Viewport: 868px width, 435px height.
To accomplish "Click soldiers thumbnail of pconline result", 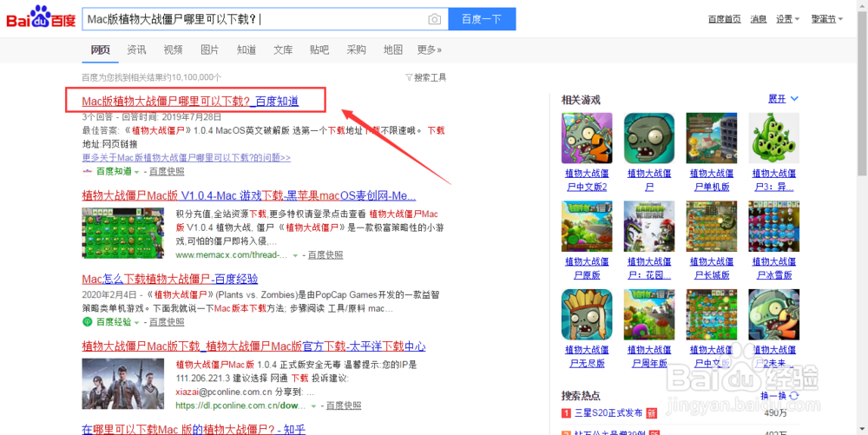I will pyautogui.click(x=123, y=384).
